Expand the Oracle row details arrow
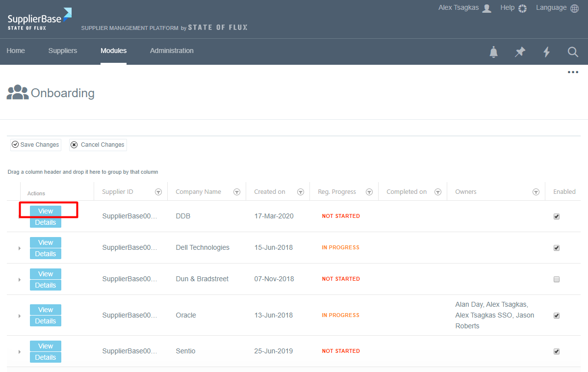The width and height of the screenshot is (588, 372). pyautogui.click(x=20, y=316)
